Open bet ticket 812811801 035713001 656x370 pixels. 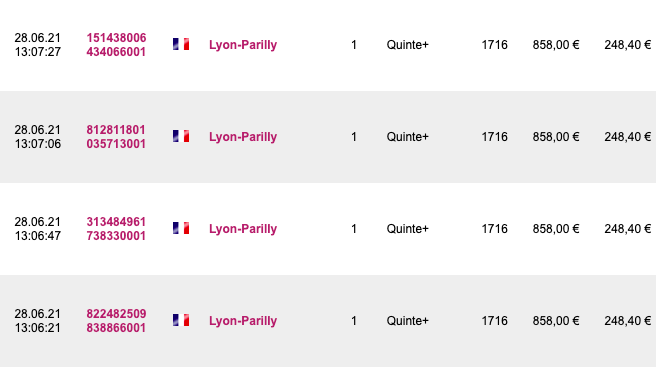pyautogui.click(x=116, y=137)
